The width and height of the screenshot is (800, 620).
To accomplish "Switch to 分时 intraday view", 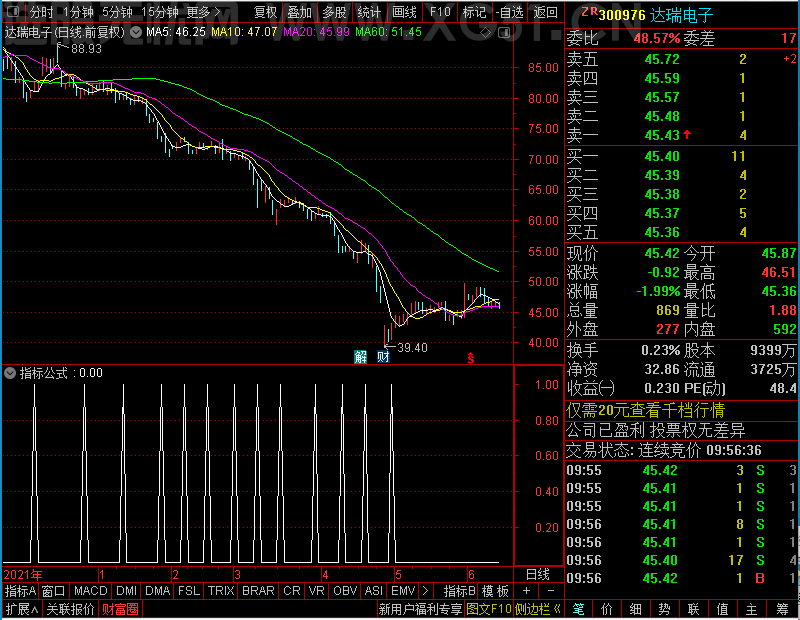I will tap(41, 12).
